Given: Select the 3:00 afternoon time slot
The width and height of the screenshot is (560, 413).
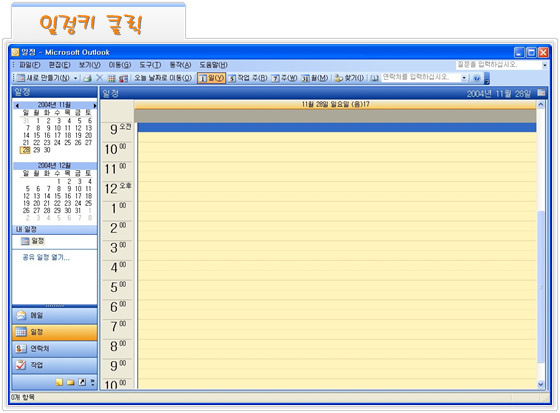Looking at the screenshot, I should tap(337, 246).
